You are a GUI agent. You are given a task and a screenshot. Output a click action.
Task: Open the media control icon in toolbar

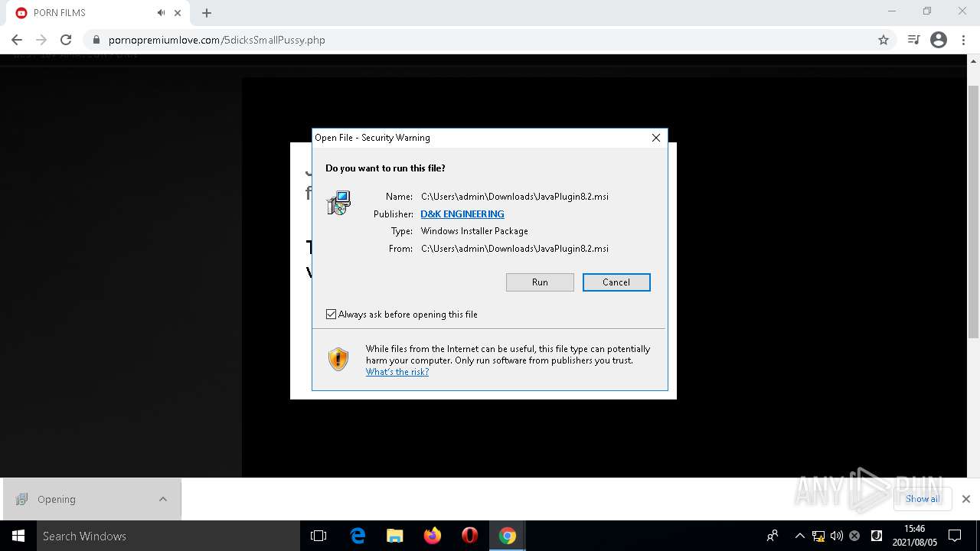coord(913,40)
